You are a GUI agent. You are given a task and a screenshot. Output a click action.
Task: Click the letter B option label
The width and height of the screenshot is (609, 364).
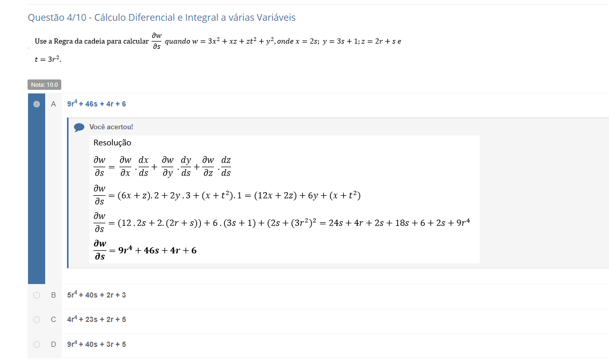pyautogui.click(x=53, y=295)
